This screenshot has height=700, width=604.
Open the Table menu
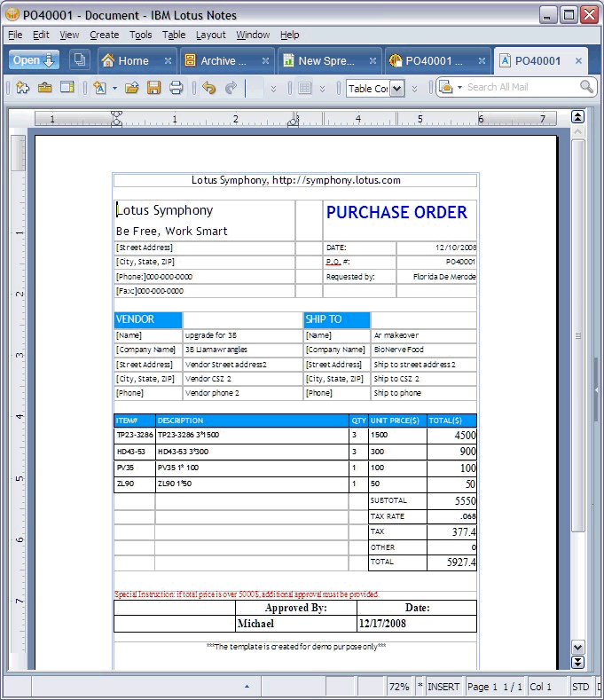pyautogui.click(x=174, y=35)
